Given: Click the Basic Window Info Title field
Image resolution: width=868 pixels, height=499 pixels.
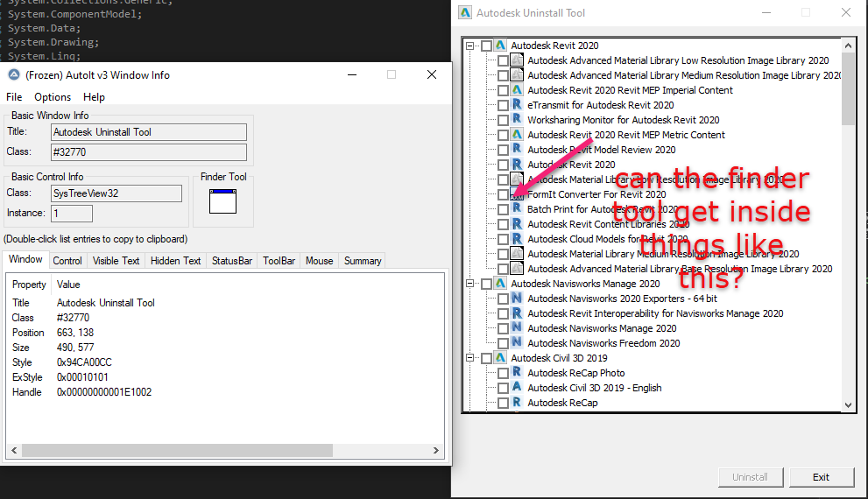Looking at the screenshot, I should (149, 132).
